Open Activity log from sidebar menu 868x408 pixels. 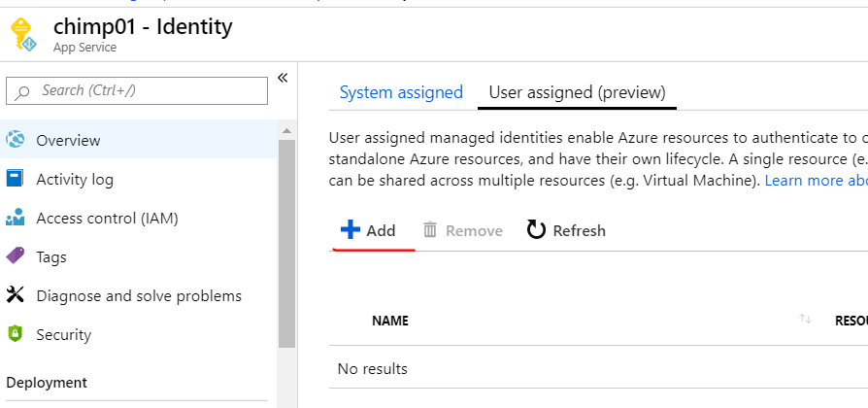click(75, 180)
